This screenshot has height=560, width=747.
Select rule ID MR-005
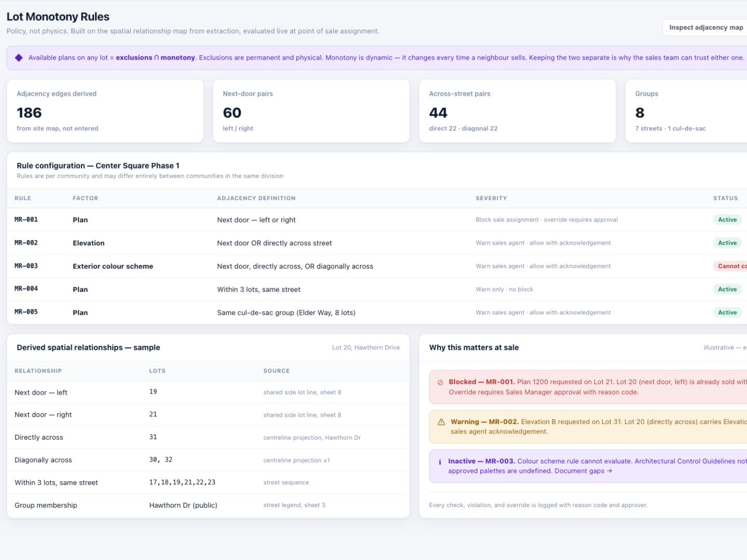(26, 312)
